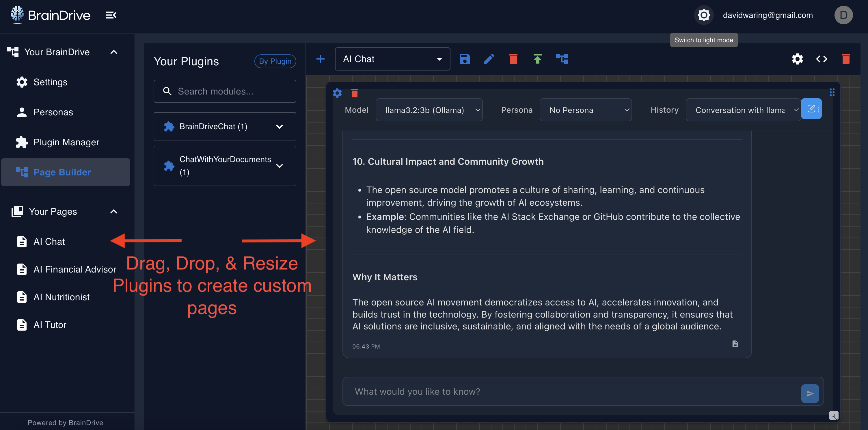Collapse the sidebar with menu toggle icon

click(x=111, y=15)
